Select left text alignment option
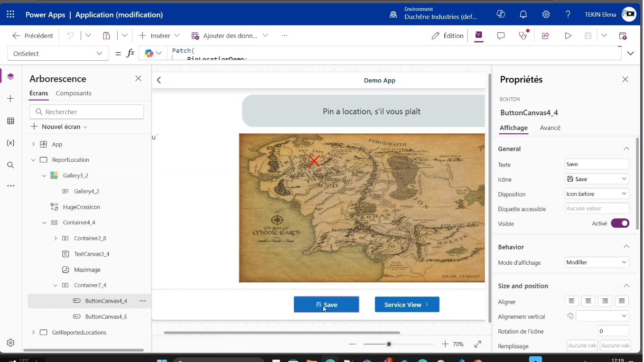The height and width of the screenshot is (362, 644). click(572, 301)
